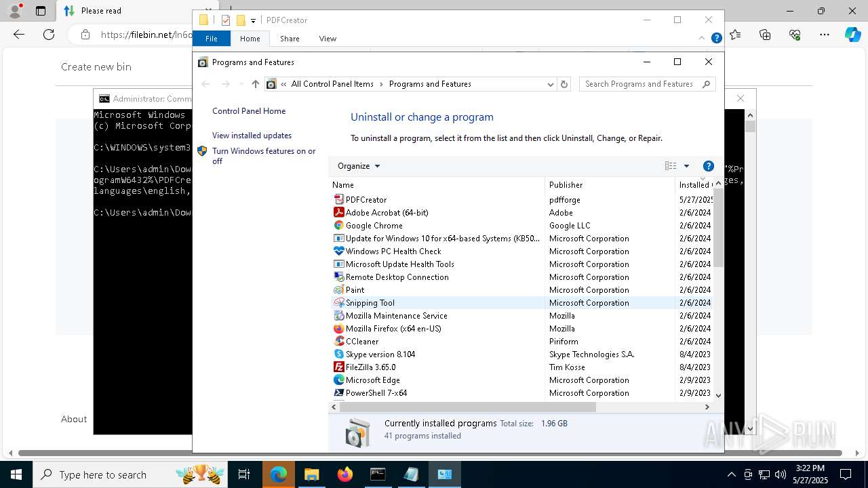Click the Microsoft Edge icon in program list
This screenshot has height=488, width=868.
point(339,380)
